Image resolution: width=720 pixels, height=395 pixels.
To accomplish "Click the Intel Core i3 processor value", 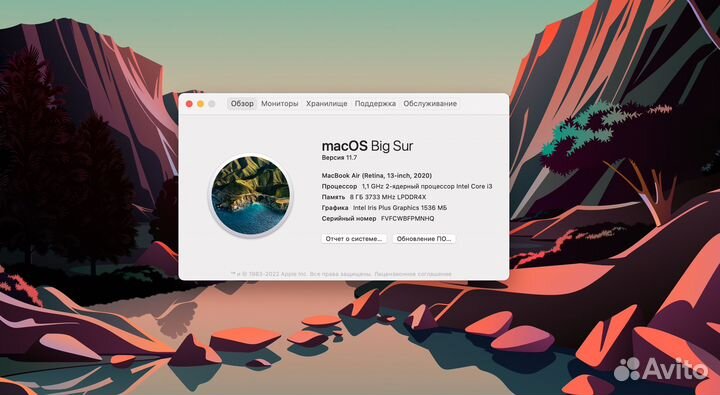I will [427, 186].
